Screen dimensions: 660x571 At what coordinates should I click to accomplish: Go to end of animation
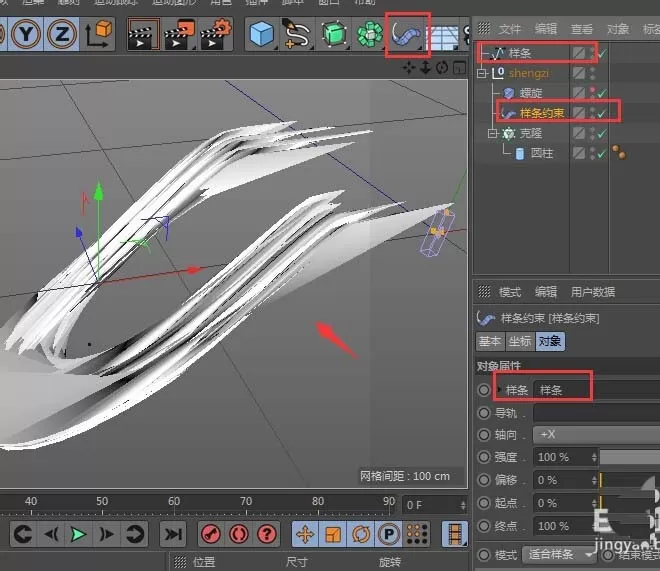[x=173, y=534]
